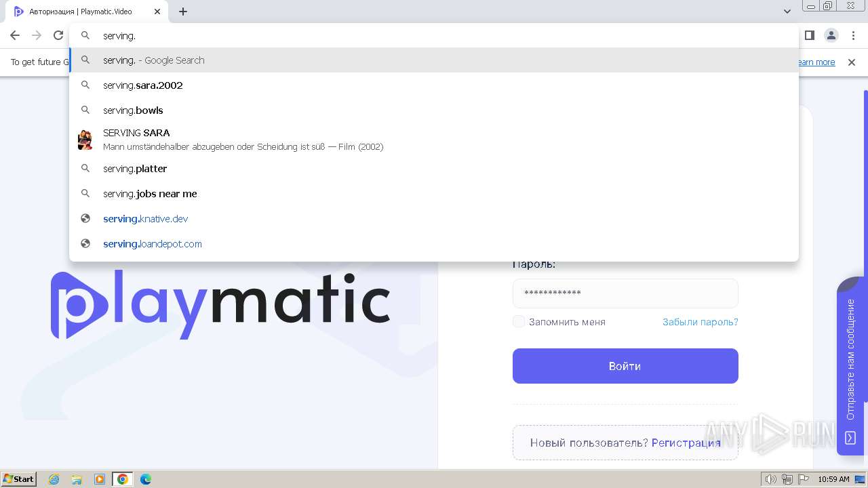Viewport: 868px width, 488px height.
Task: Close the Playmatic.Video tab
Action: 157,12
